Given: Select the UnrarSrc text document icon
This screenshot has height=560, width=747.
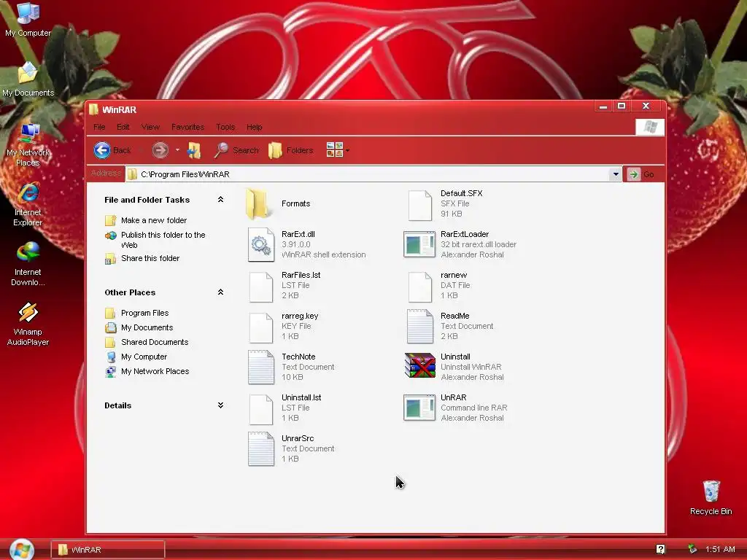Looking at the screenshot, I should point(261,448).
